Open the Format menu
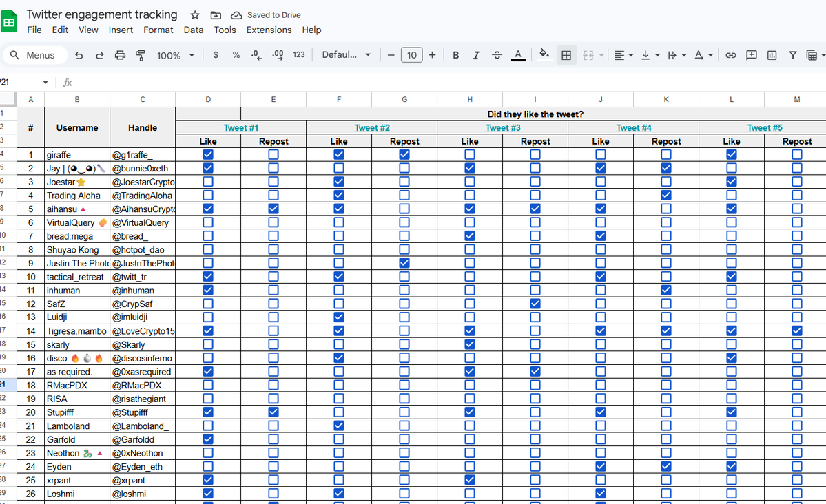The image size is (826, 504). click(158, 30)
